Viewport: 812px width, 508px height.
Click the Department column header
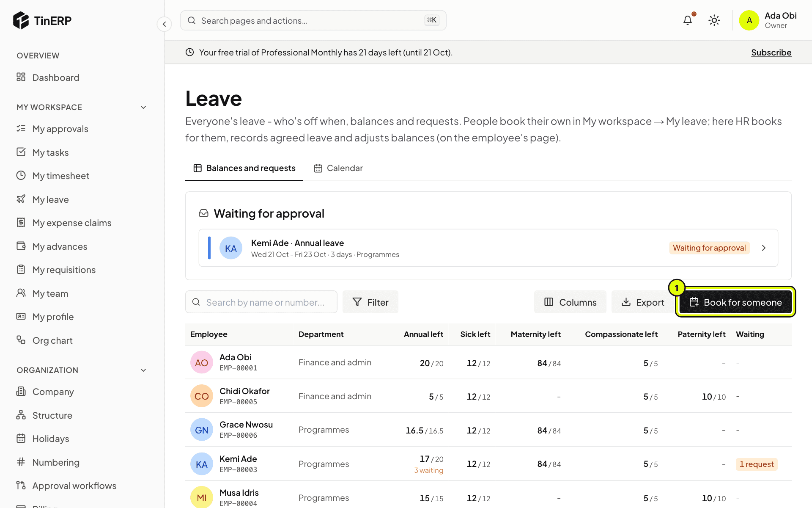point(321,334)
